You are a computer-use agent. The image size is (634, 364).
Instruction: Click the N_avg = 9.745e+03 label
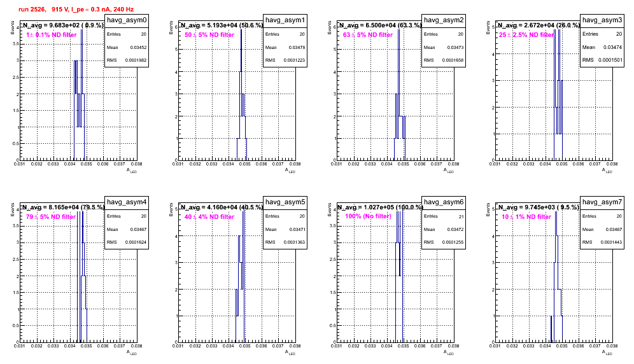(x=539, y=207)
